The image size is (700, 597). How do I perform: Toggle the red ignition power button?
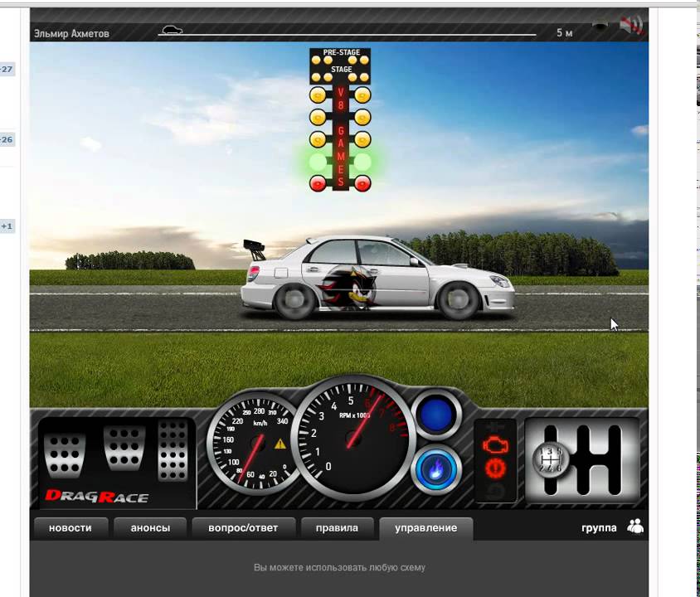pos(494,469)
